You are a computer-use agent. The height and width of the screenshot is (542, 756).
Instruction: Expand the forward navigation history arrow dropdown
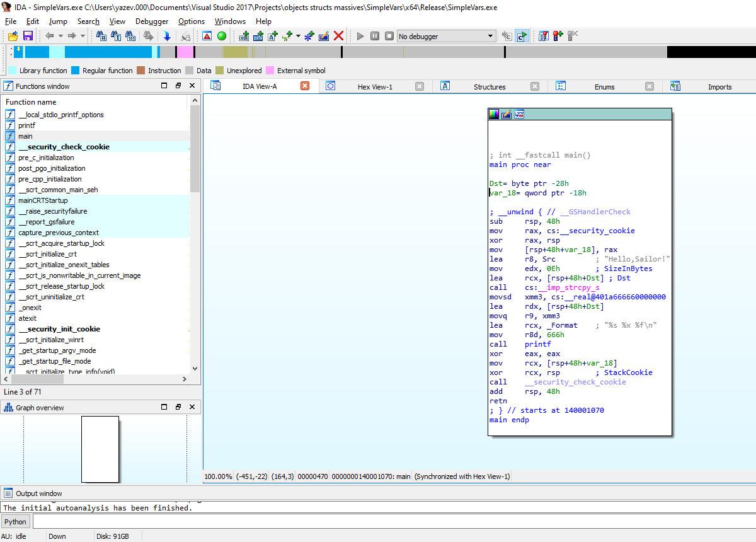tap(83, 37)
